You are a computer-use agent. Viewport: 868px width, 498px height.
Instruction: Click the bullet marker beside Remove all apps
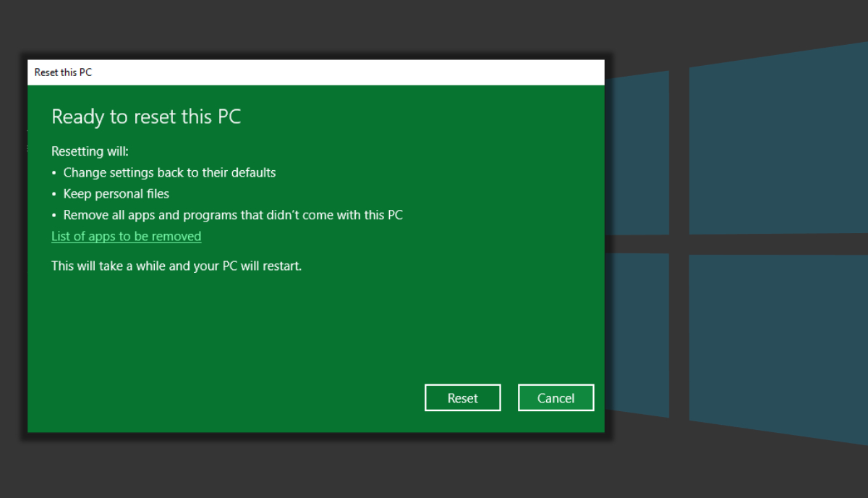click(x=54, y=214)
